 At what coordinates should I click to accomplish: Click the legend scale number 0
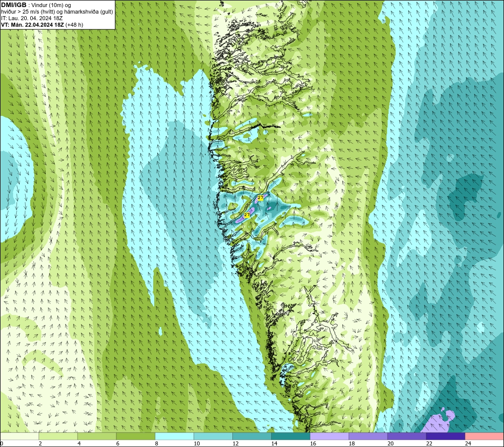pyautogui.click(x=2, y=443)
